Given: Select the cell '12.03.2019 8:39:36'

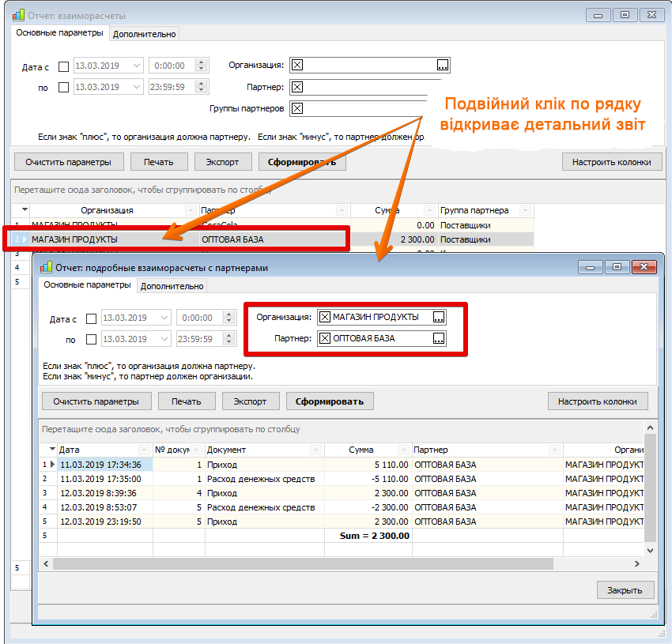Looking at the screenshot, I should 105,493.
